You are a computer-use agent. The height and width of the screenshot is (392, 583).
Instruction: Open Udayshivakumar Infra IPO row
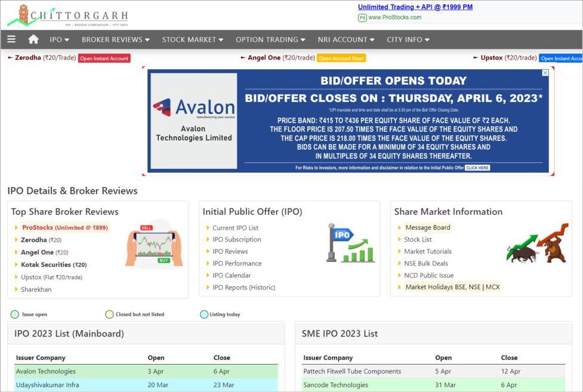(x=146, y=385)
